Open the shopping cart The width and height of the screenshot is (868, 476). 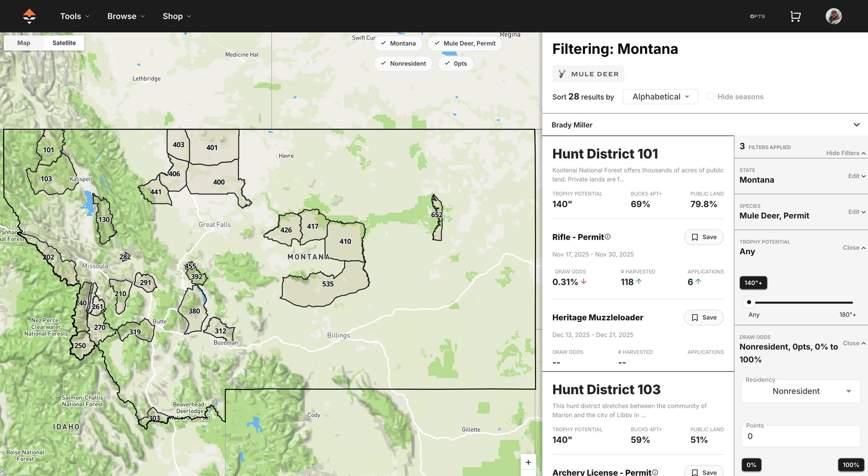pyautogui.click(x=795, y=16)
